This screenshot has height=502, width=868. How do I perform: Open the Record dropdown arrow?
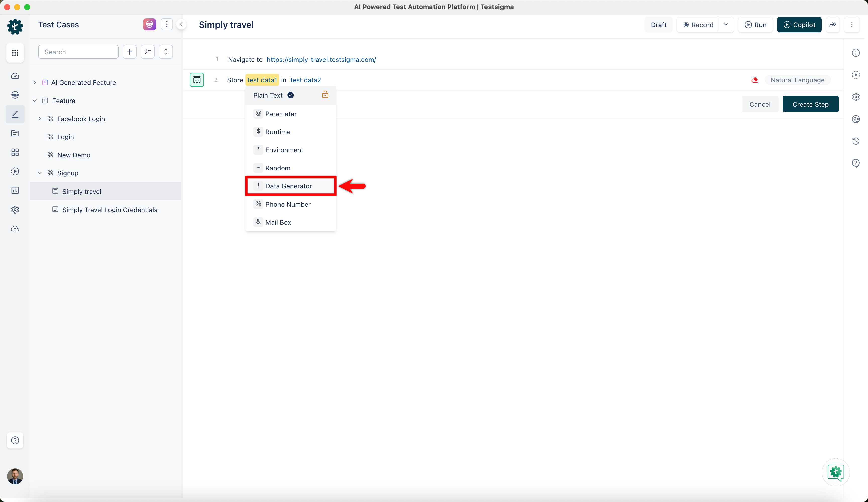726,25
